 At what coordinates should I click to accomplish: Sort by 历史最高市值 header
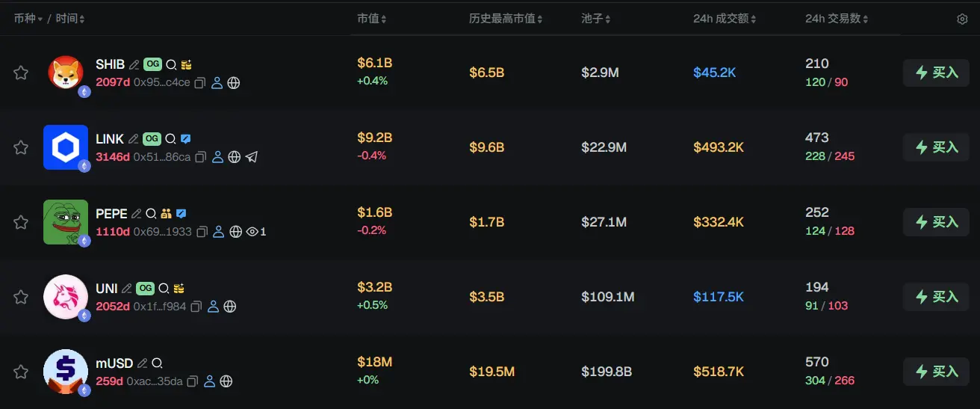(x=506, y=19)
